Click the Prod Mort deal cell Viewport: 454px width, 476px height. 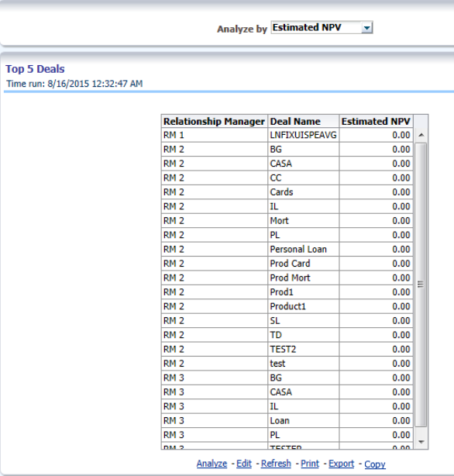pos(303,278)
